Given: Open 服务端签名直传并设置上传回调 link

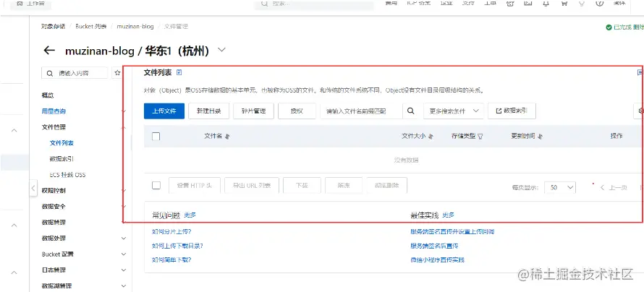Looking at the screenshot, I should [x=452, y=231].
